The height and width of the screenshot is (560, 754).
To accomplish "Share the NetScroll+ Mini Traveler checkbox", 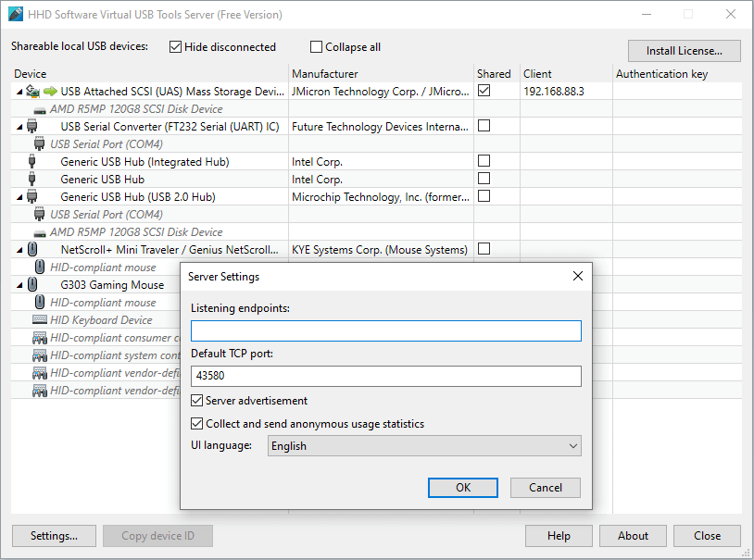I will click(484, 248).
